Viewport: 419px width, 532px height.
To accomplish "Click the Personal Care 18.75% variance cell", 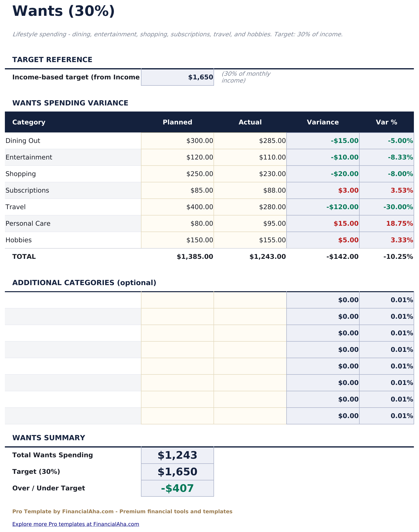I will click(x=386, y=224).
